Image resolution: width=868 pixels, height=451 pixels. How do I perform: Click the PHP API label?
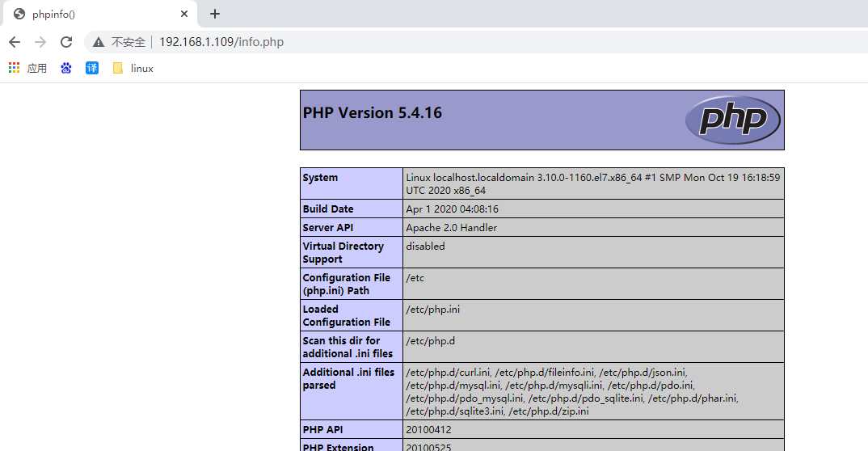coord(322,430)
